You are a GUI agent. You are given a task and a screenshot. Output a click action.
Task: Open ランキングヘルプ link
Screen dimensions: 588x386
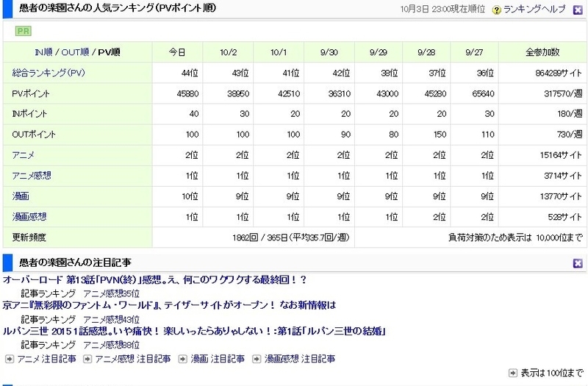534,10
